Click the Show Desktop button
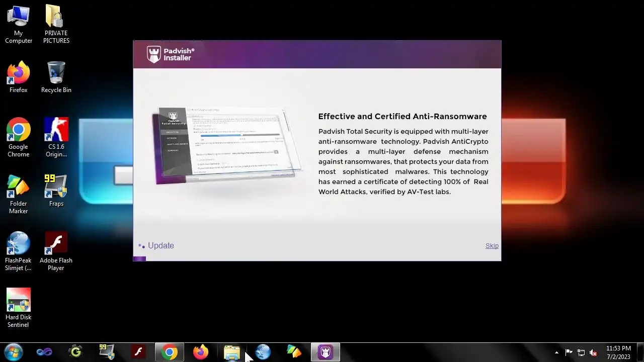Image resolution: width=644 pixels, height=362 pixels. click(x=640, y=352)
